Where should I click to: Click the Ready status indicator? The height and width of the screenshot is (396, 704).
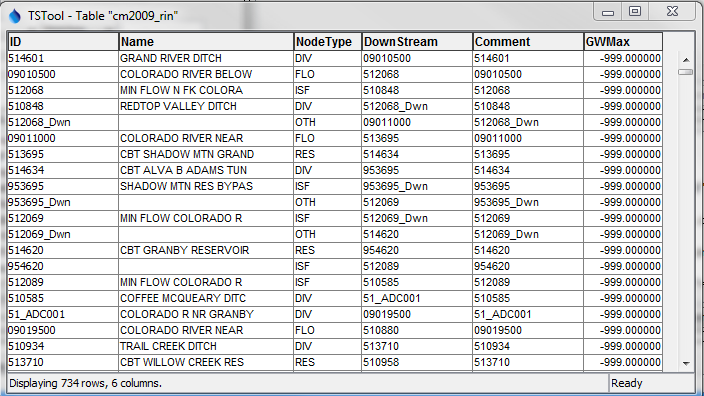(x=627, y=383)
